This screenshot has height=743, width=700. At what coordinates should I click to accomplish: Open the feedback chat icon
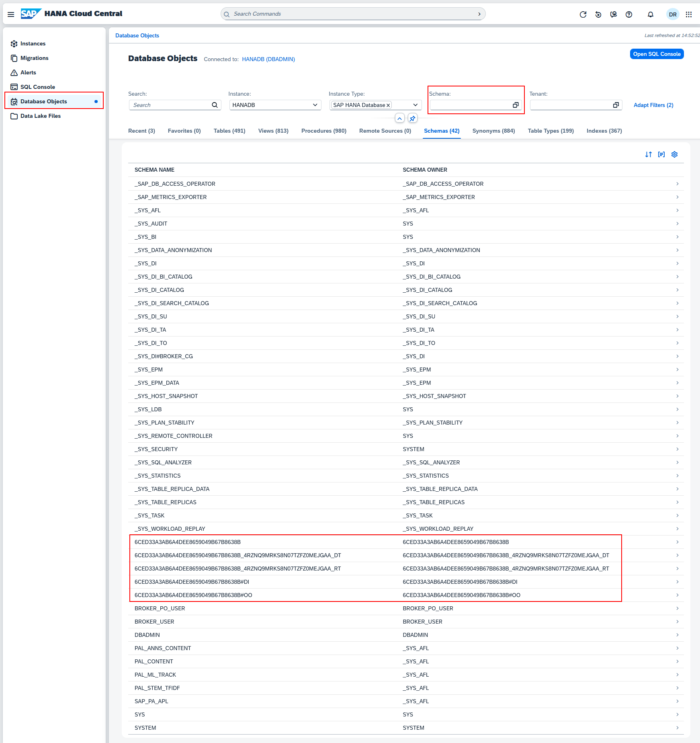pos(614,14)
